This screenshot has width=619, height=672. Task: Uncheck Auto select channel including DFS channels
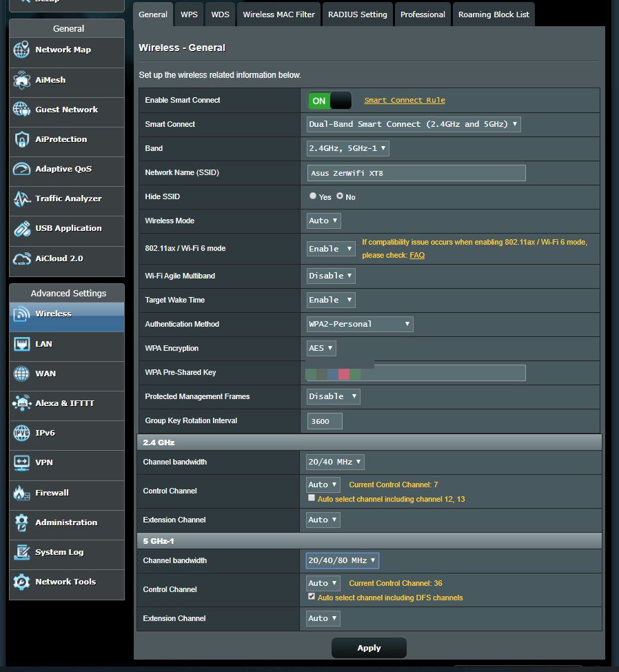point(312,597)
